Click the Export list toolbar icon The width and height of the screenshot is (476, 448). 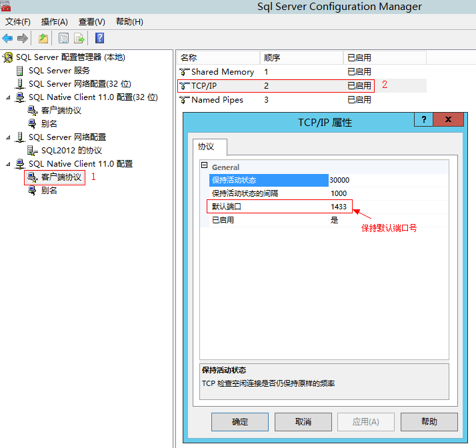pos(79,38)
